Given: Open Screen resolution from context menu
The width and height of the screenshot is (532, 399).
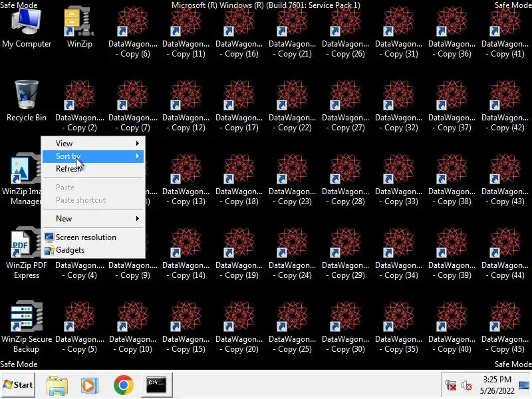Looking at the screenshot, I should click(x=93, y=237).
